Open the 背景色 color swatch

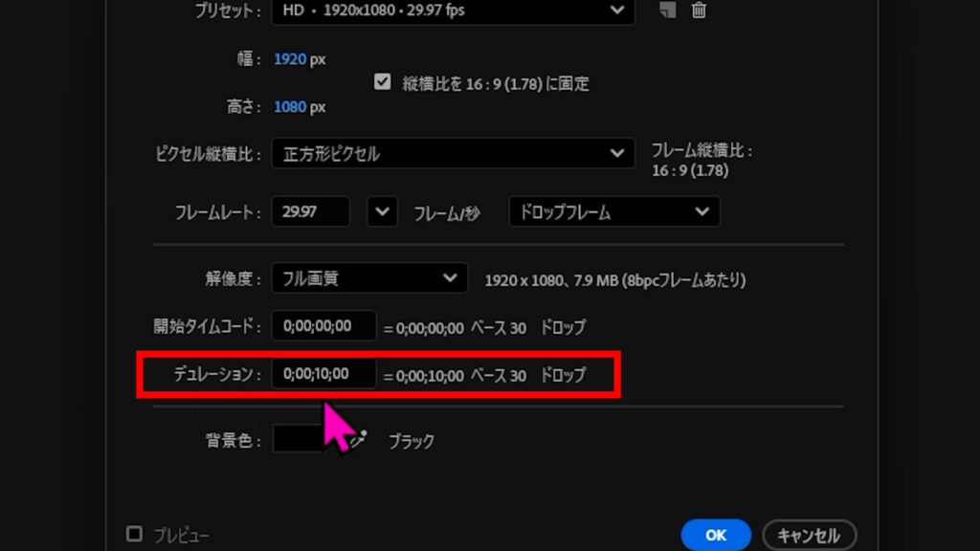coord(299,439)
